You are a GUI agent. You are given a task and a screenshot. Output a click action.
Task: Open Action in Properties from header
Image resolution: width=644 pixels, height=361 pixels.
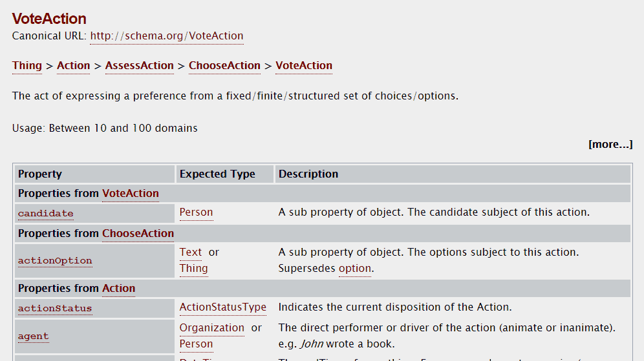(x=119, y=289)
